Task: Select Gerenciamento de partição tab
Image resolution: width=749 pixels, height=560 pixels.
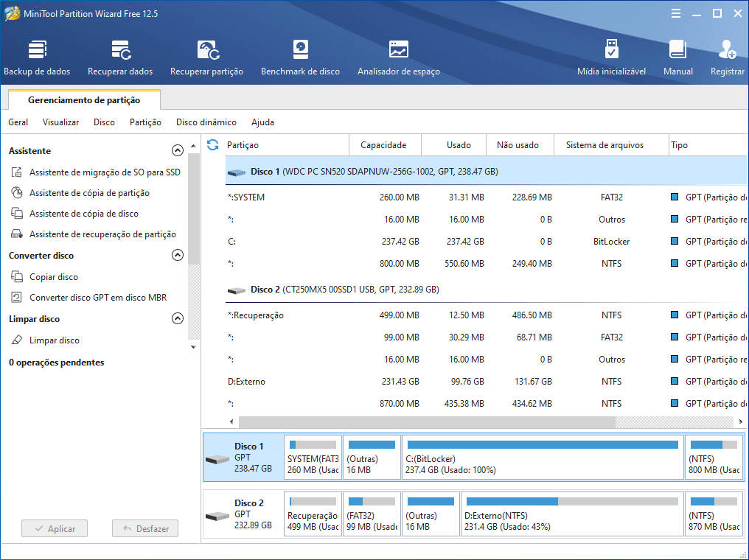Action: [x=83, y=100]
